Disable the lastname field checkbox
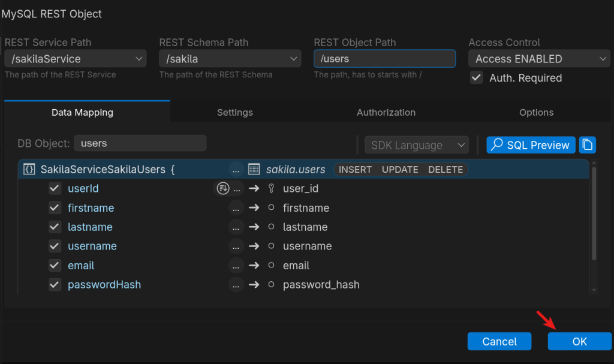614x364 pixels. click(55, 227)
